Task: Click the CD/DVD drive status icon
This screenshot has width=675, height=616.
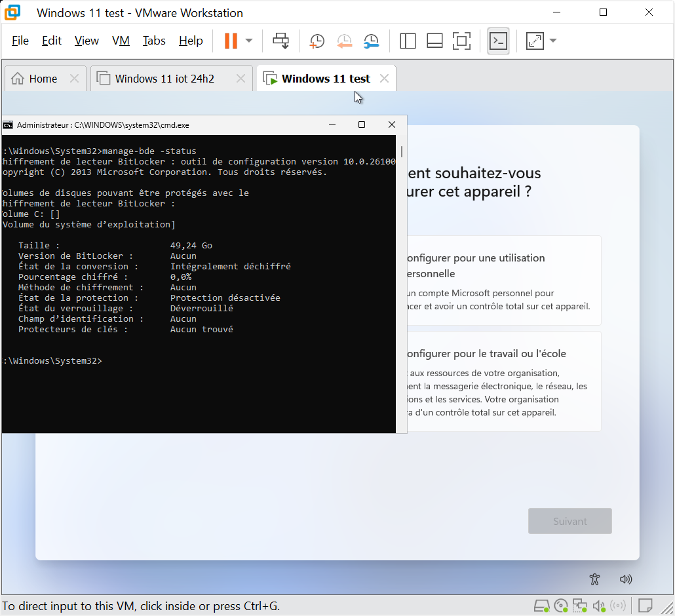Action: 561,606
